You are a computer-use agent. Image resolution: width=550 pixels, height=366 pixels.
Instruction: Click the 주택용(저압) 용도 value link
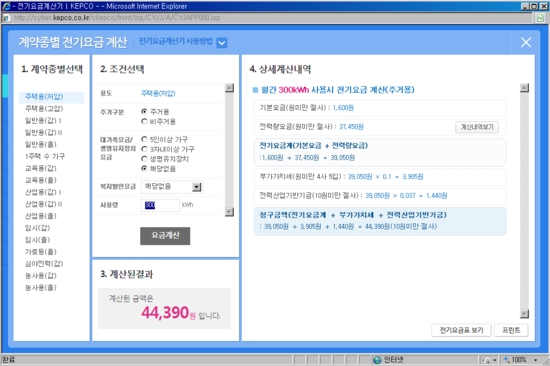point(158,93)
